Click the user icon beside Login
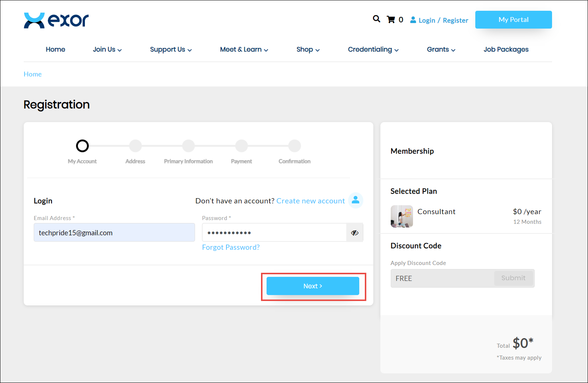 click(x=413, y=20)
